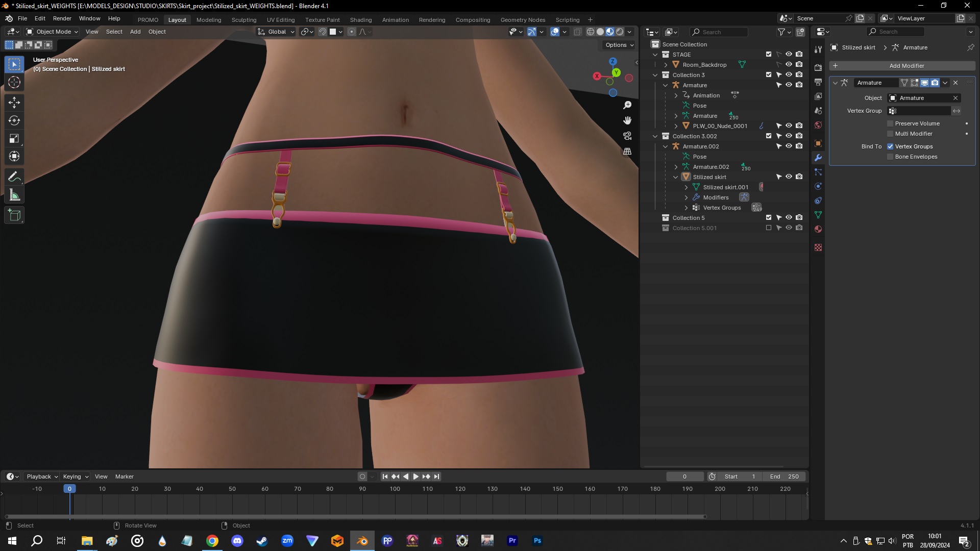Screen dimensions: 980x551
Task: Switch to Rendered viewport shading mode
Action: 620,32
